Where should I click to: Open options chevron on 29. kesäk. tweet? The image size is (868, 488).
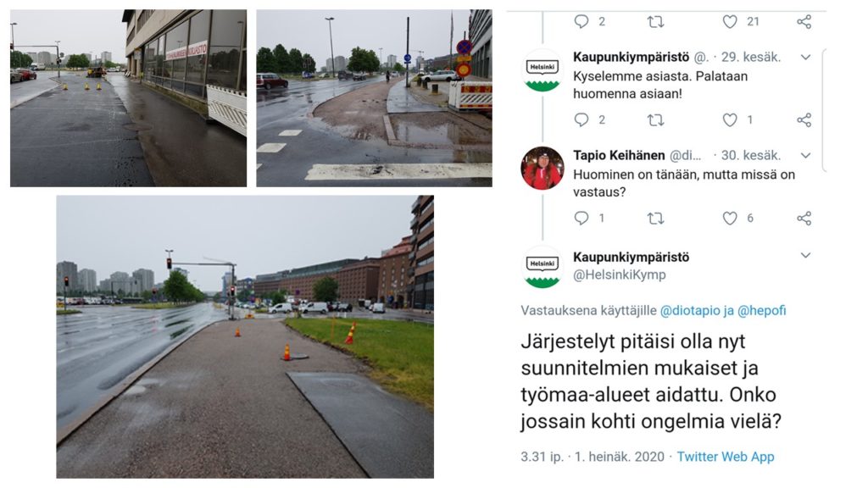(x=805, y=57)
